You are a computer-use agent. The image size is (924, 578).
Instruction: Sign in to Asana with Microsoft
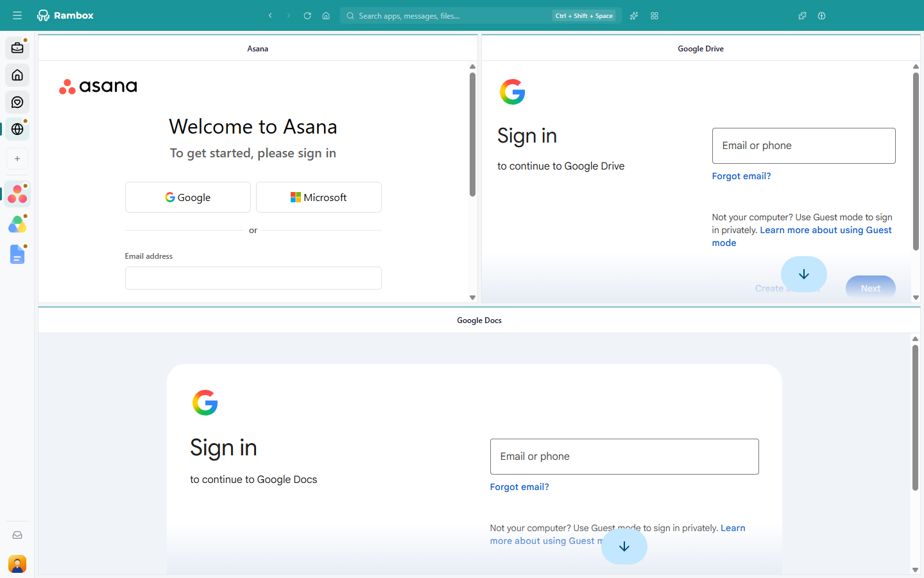tap(319, 197)
